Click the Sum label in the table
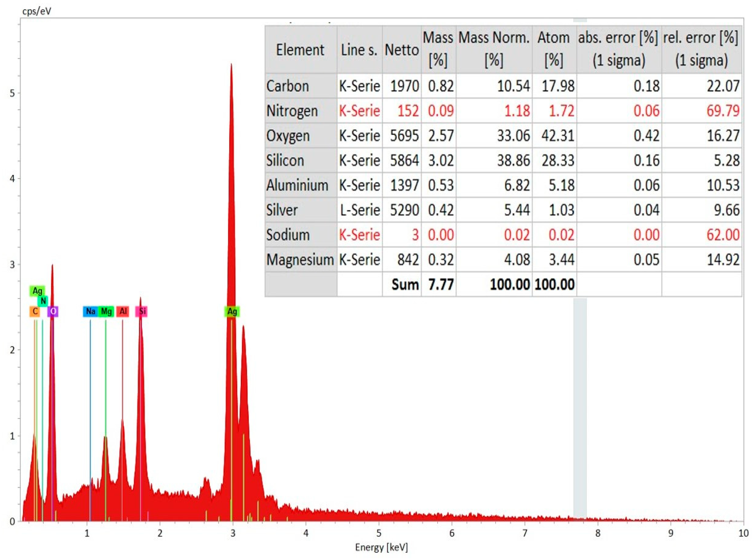 [x=405, y=284]
